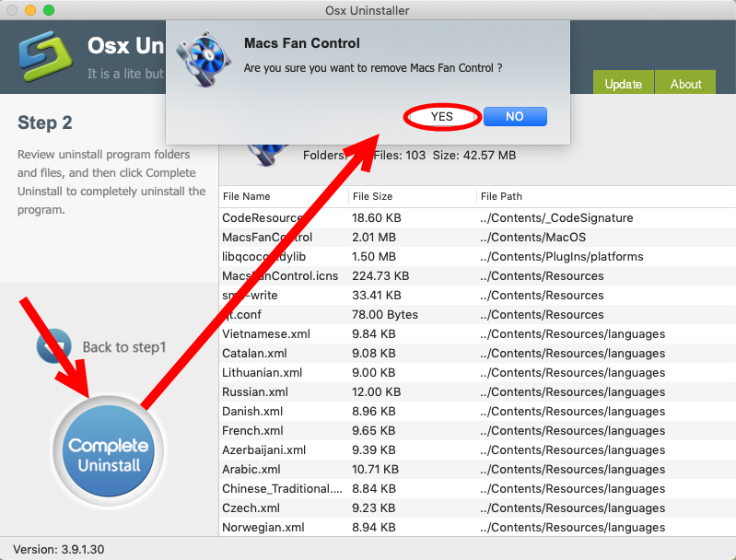Image resolution: width=736 pixels, height=560 pixels.
Task: Open the About tab
Action: click(x=685, y=83)
